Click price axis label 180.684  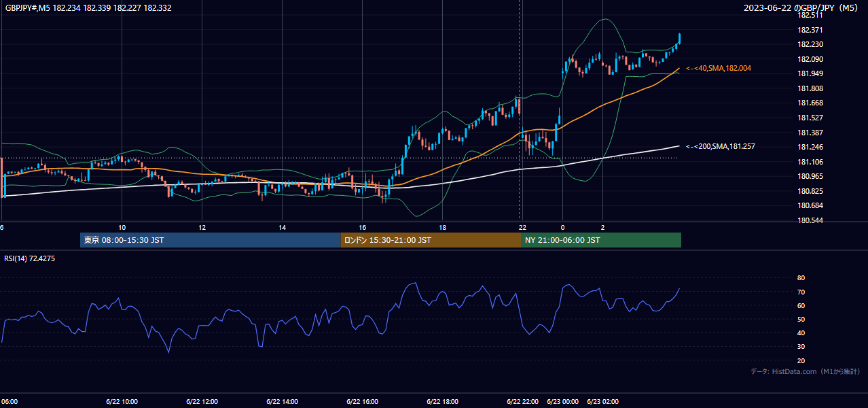pos(810,205)
